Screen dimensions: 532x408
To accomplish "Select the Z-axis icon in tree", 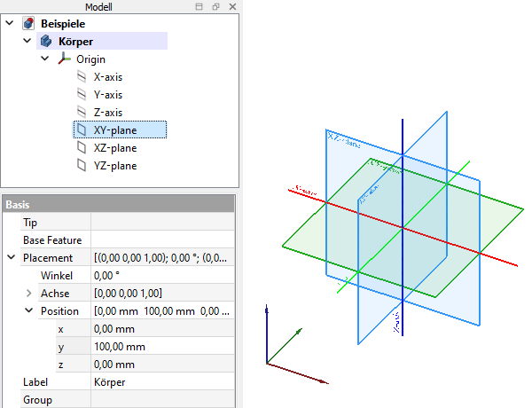I will (x=82, y=112).
